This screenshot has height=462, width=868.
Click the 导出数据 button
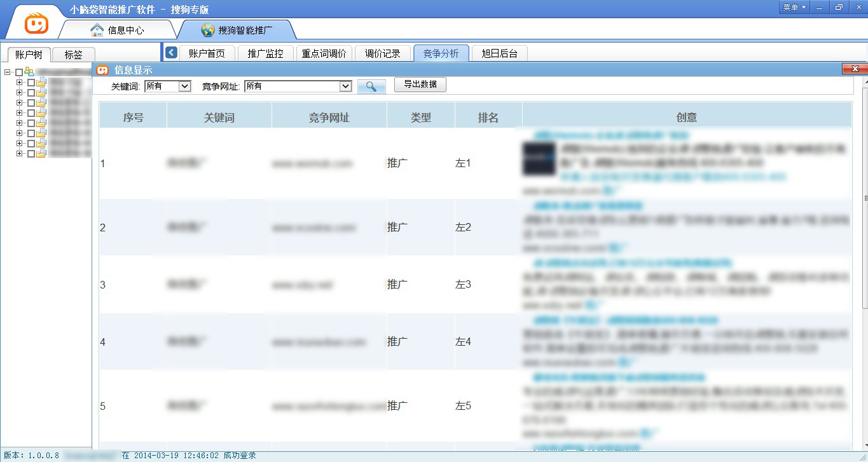coord(420,85)
